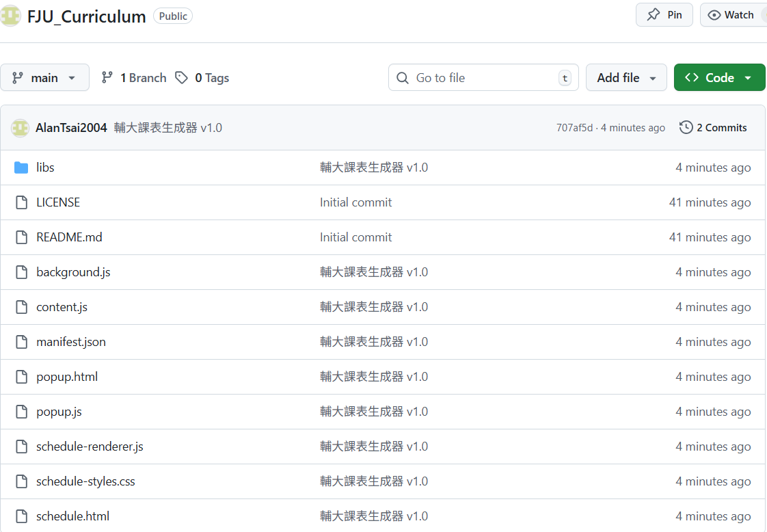Click the file icon next to popup.html
This screenshot has height=532, width=767.
point(21,376)
